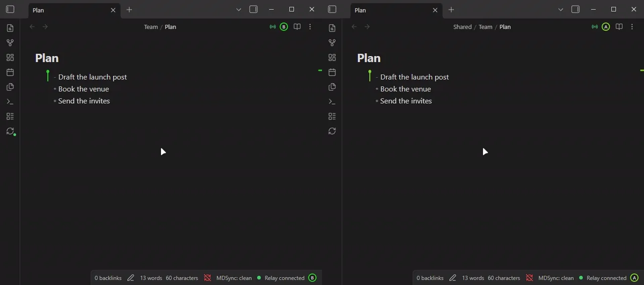This screenshot has height=285, width=644.
Task: Navigate back in left window
Action: tap(32, 27)
